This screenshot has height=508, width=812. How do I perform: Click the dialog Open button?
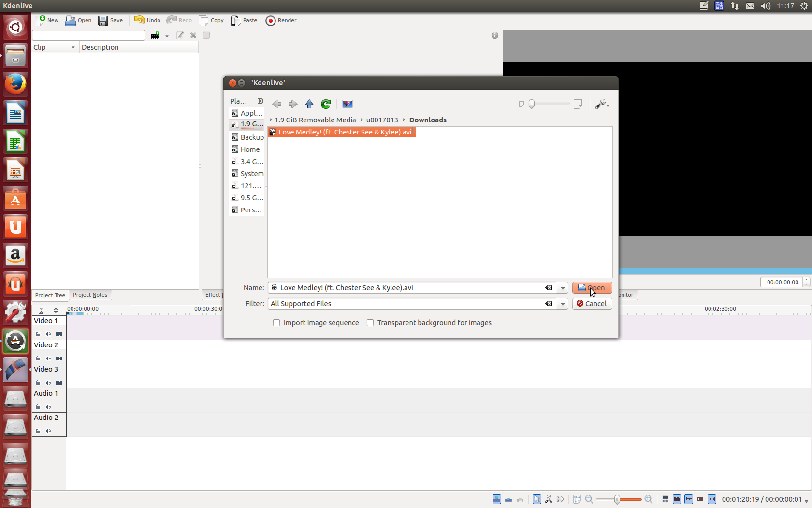click(x=592, y=288)
